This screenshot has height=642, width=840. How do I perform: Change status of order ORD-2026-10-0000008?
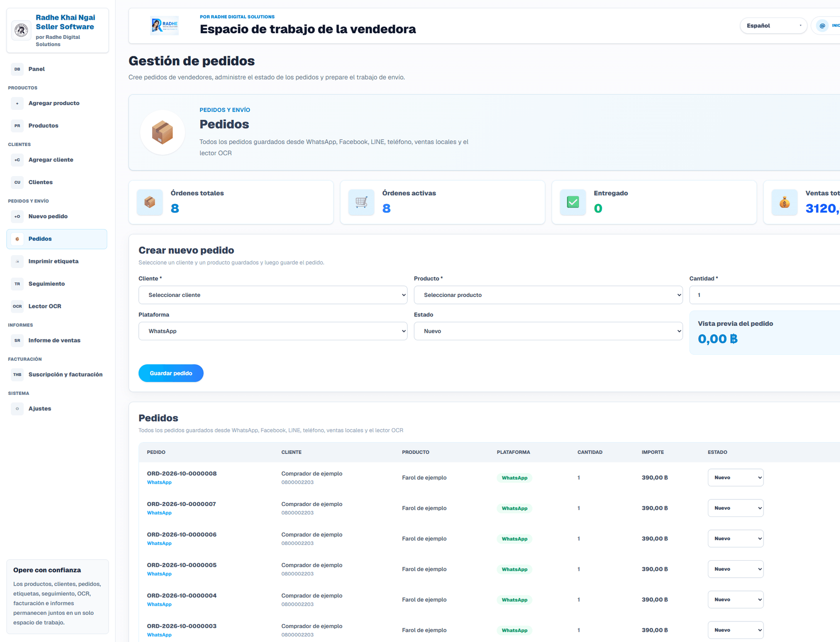coord(735,478)
